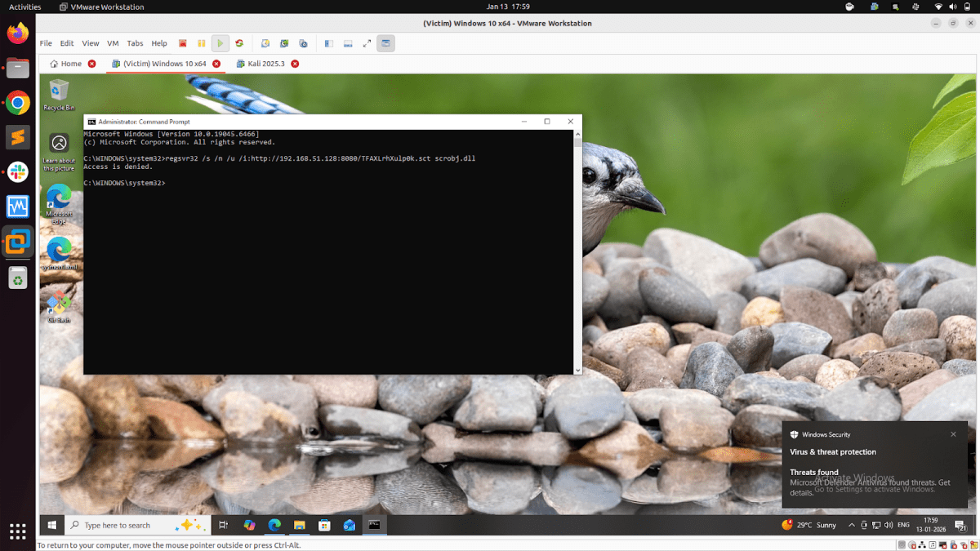Open Microsoft Edge from the Windows taskbar
Viewport: 980px width, 551px height.
[274, 525]
